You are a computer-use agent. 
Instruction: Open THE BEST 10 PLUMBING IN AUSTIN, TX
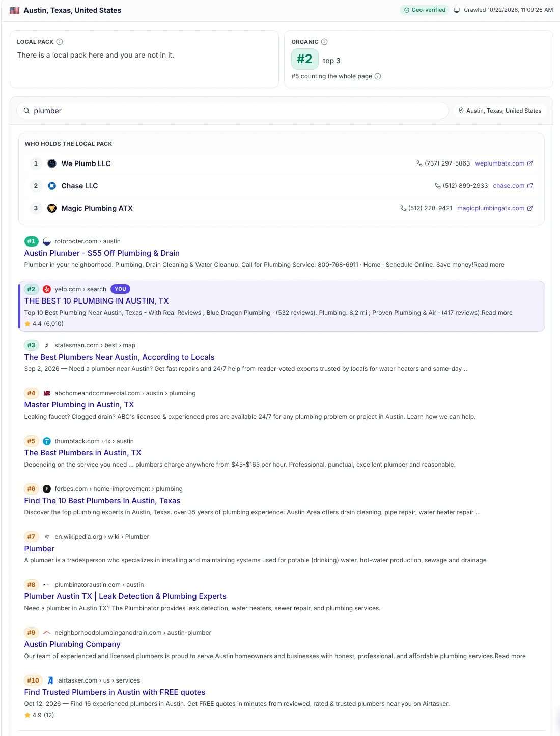(x=97, y=301)
